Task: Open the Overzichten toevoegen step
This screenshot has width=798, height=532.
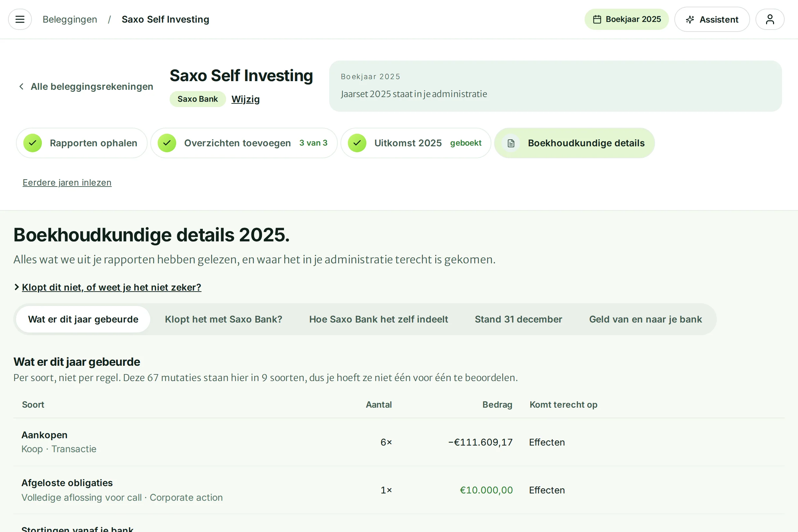Action: [x=244, y=143]
